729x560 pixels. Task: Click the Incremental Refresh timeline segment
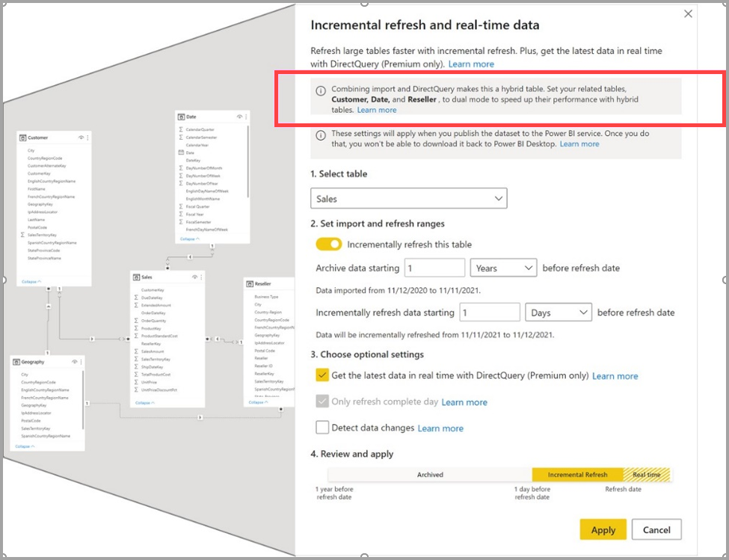(577, 475)
